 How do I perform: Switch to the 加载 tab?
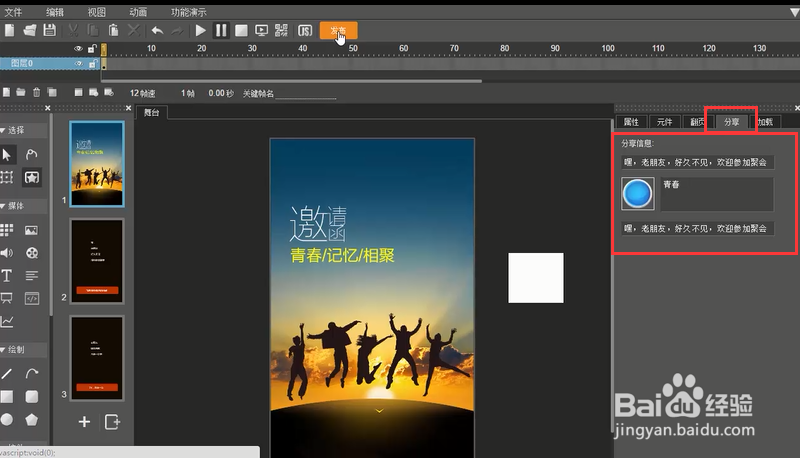(765, 122)
